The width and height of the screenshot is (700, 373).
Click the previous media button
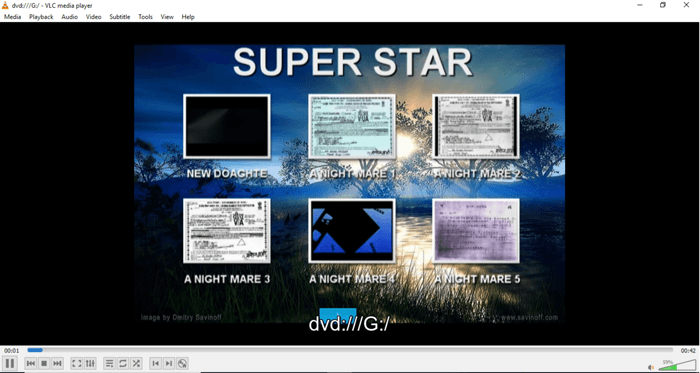click(31, 364)
